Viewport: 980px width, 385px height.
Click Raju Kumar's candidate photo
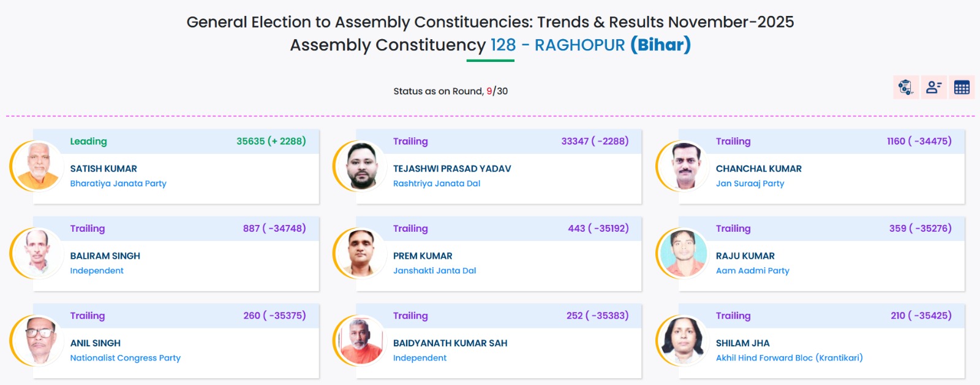684,253
